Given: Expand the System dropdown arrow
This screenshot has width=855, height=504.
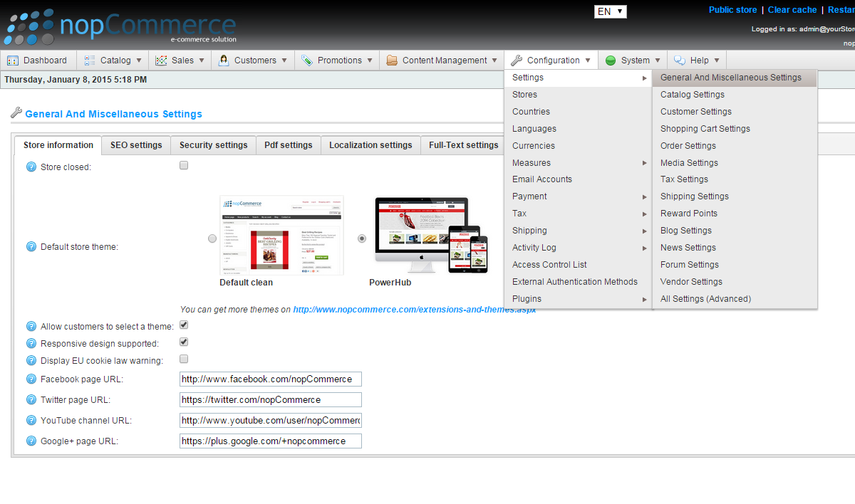Looking at the screenshot, I should pos(658,61).
